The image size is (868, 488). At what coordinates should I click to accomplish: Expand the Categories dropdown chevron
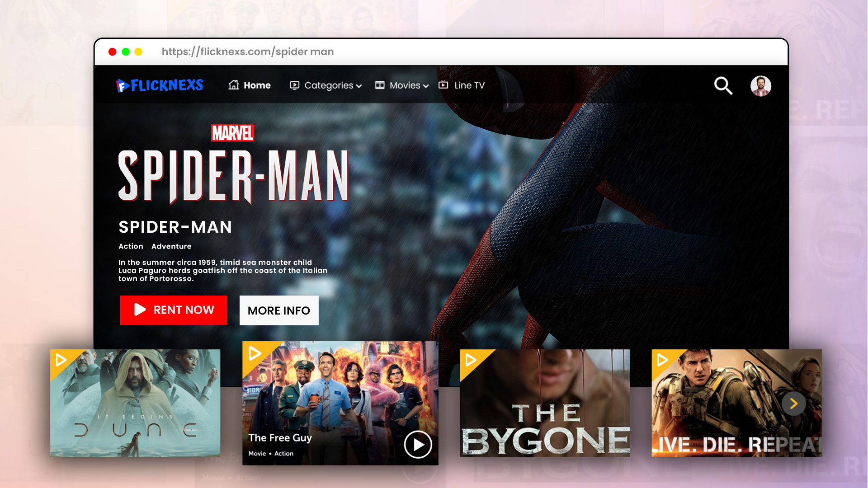click(359, 86)
